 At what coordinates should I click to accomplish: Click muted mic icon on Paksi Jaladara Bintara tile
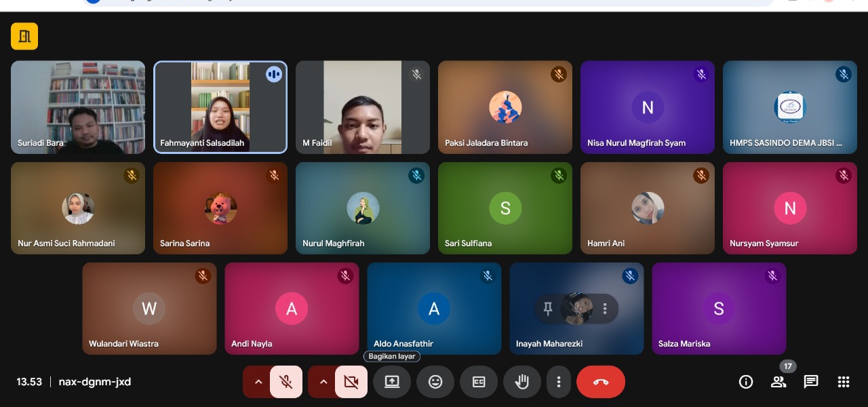pos(559,74)
